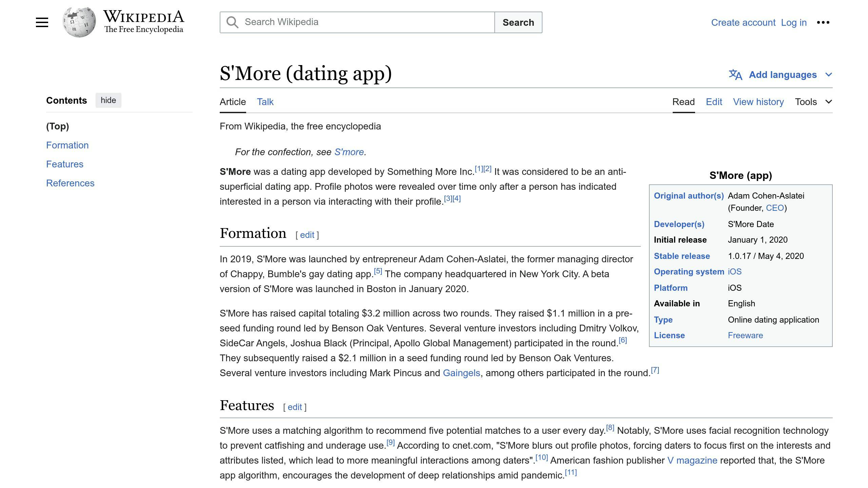
Task: Click the "Online dating application" value
Action: click(773, 320)
